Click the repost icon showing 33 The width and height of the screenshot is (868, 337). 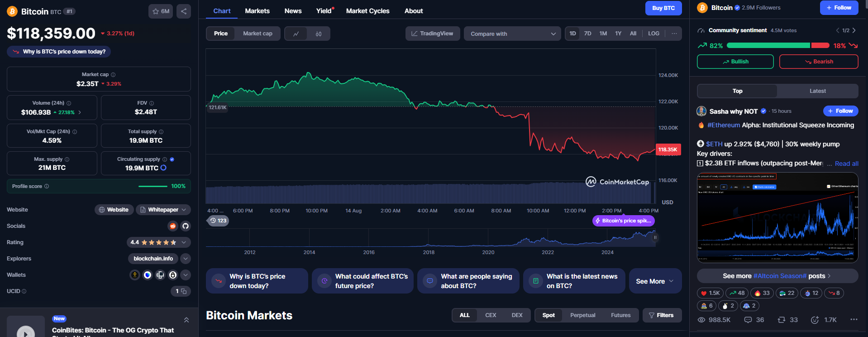point(782,320)
